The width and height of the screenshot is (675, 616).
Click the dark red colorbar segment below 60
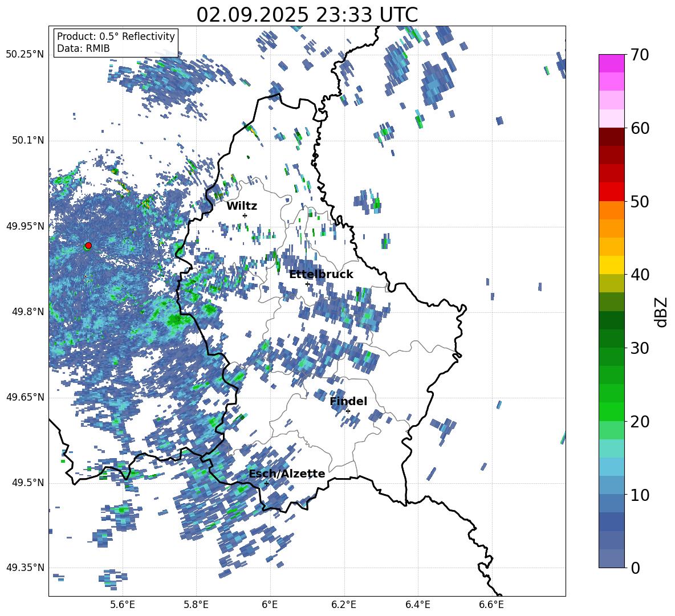pos(611,137)
